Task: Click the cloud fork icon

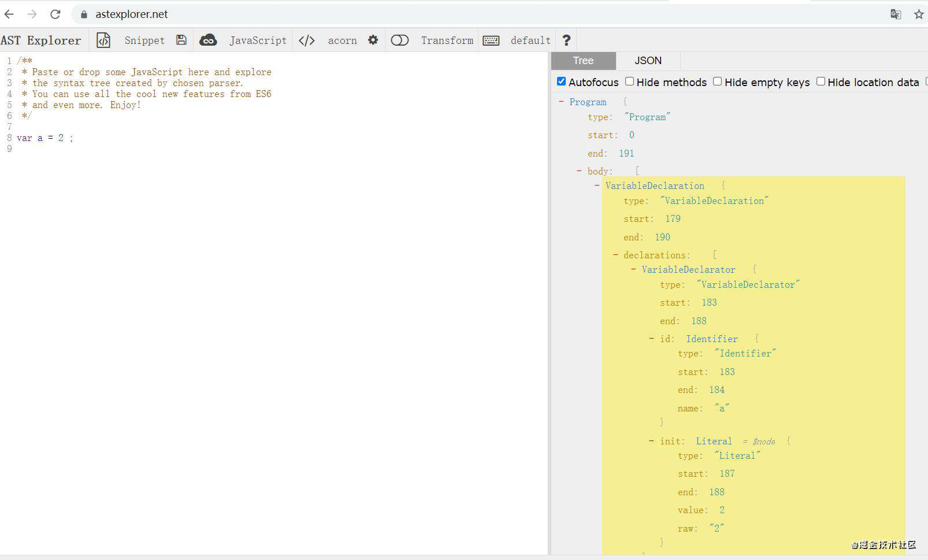Action: [x=208, y=40]
